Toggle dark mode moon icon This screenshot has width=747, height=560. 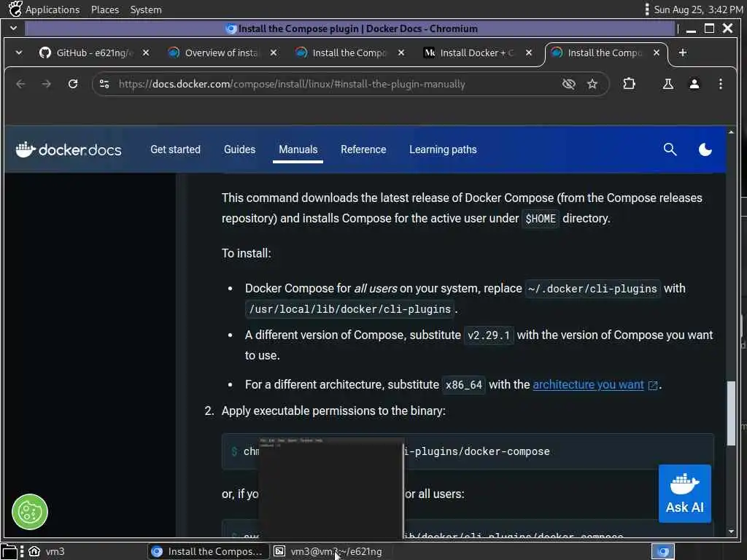click(x=705, y=149)
